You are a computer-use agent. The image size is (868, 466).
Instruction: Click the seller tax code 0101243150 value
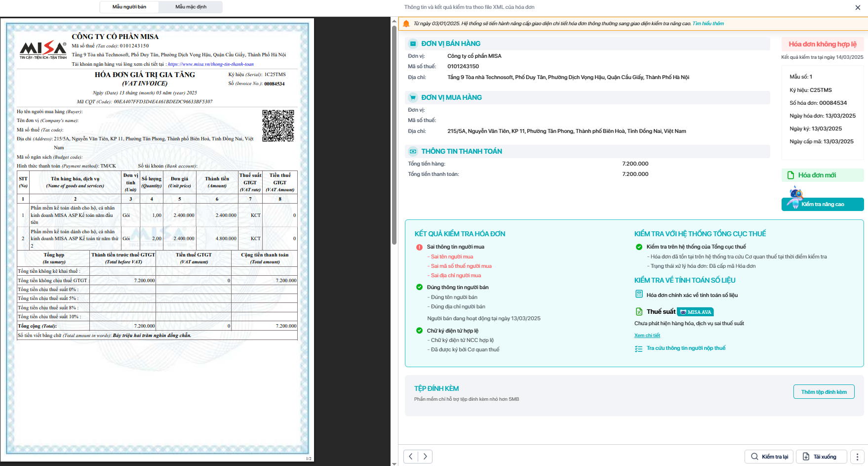(463, 67)
